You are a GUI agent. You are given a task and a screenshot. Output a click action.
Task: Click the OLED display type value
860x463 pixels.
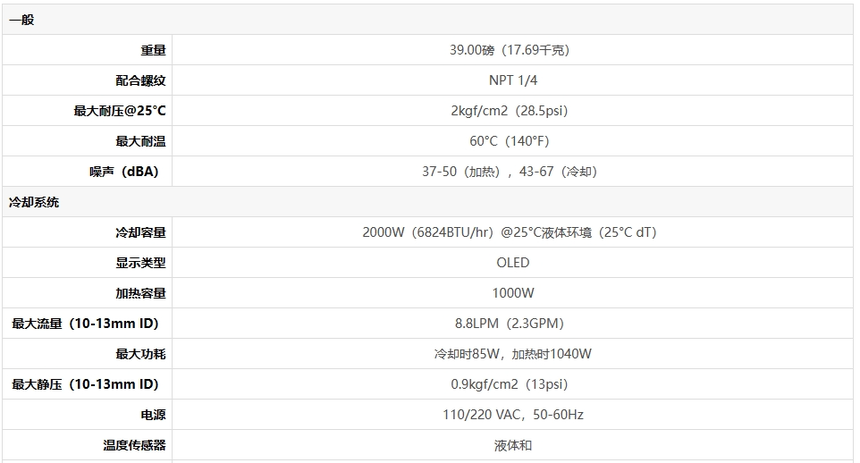512,263
